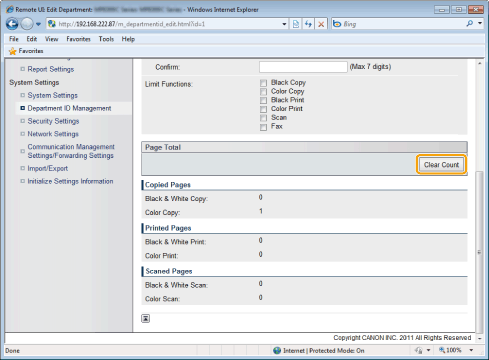This screenshot has height=360, width=489.
Task: Check the Color Copy limit checkbox
Action: coord(263,91)
